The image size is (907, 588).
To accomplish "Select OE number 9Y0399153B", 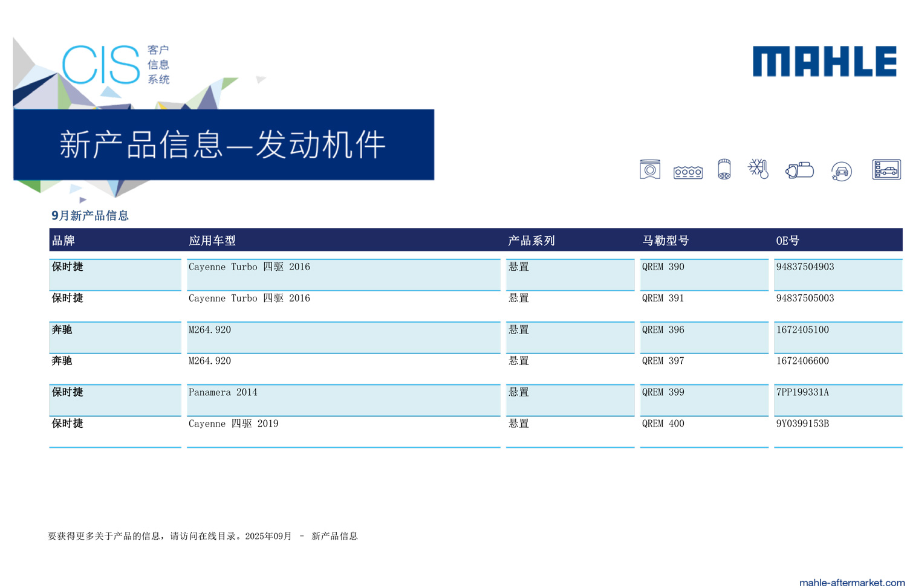I will [802, 424].
